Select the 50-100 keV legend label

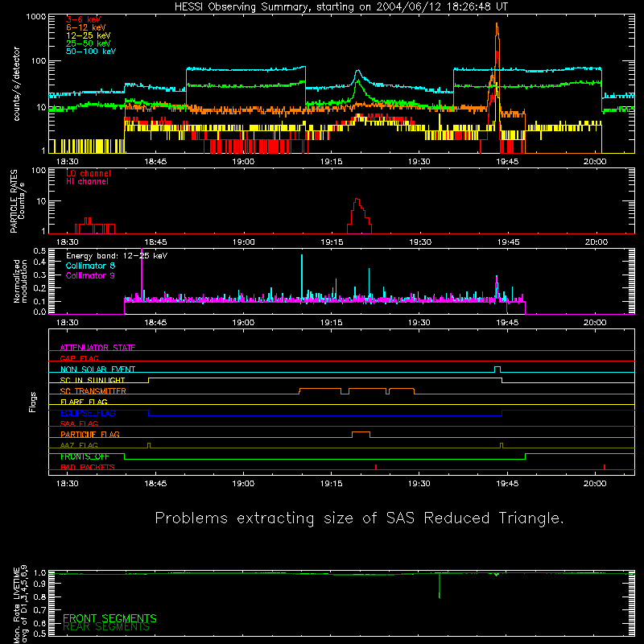tap(91, 52)
